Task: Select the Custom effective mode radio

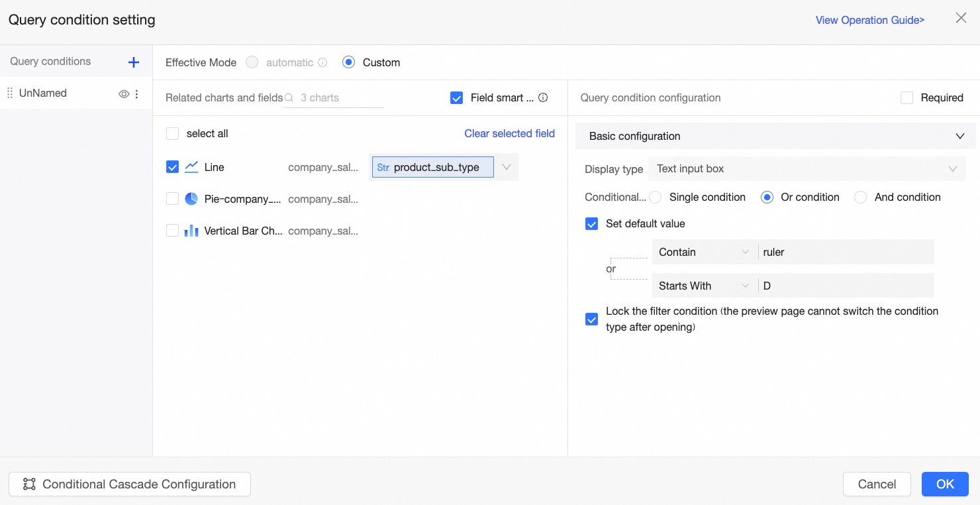Action: 348,62
